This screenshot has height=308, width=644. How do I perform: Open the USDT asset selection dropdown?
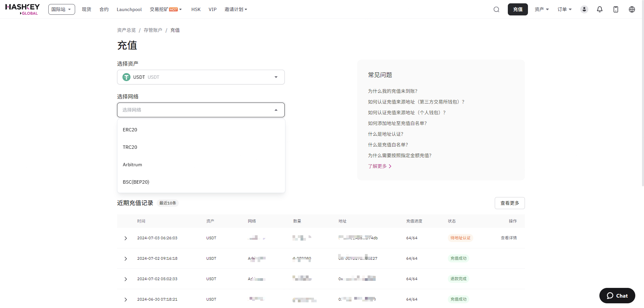tap(201, 77)
